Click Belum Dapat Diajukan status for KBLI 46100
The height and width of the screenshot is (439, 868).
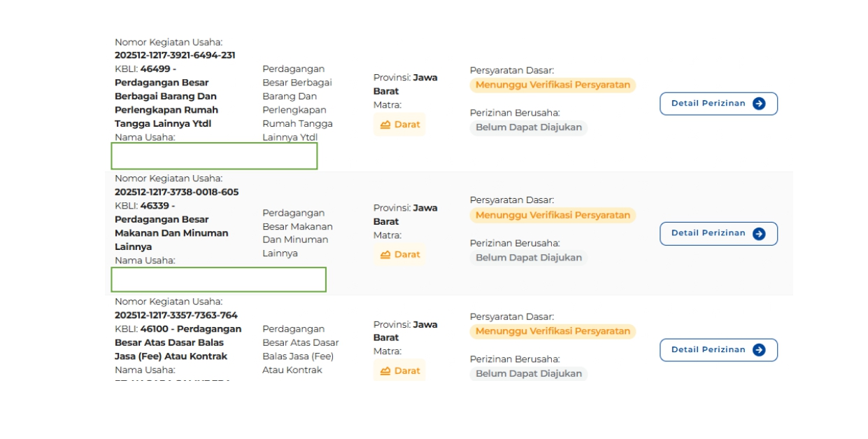pos(529,373)
